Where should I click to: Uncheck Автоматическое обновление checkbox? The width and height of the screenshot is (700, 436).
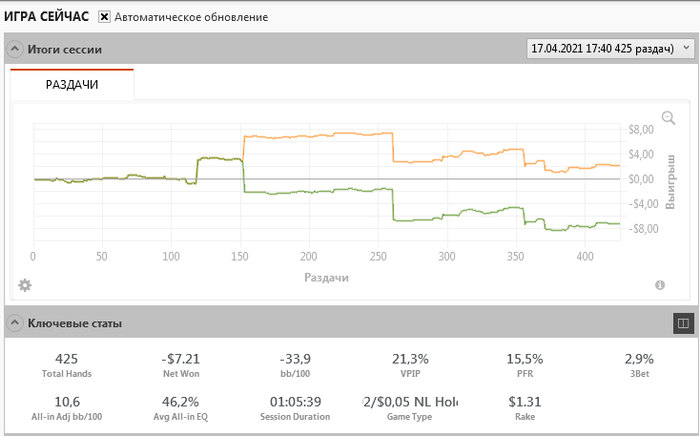104,17
